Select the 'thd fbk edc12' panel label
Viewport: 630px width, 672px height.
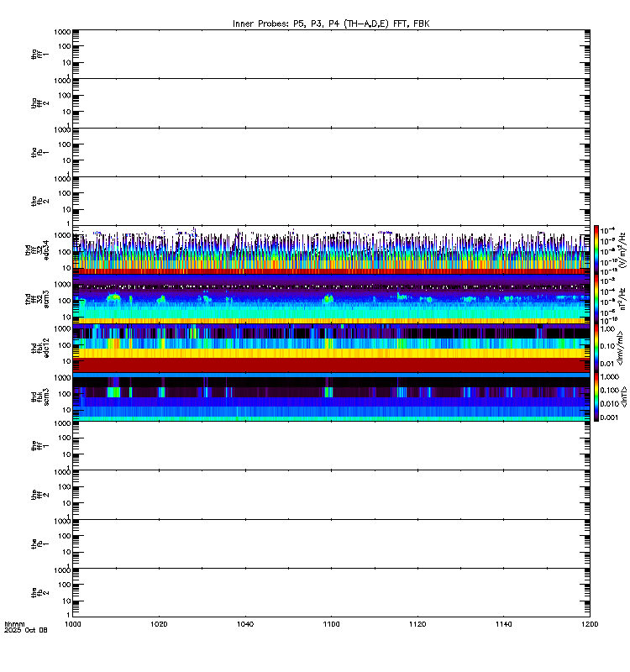click(x=40, y=348)
